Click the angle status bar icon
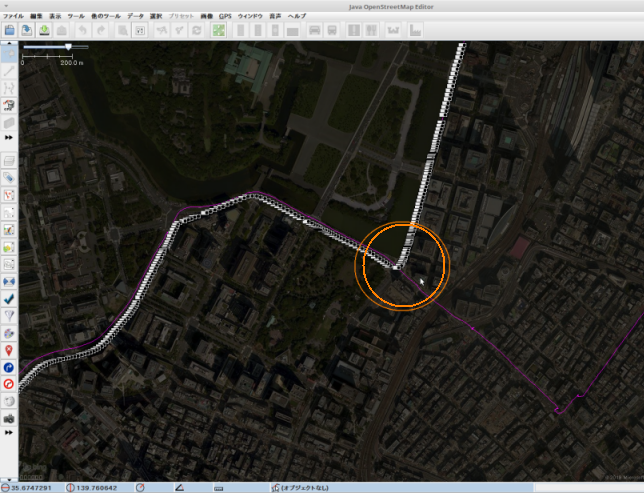The width and height of the screenshot is (644, 494). (x=179, y=488)
